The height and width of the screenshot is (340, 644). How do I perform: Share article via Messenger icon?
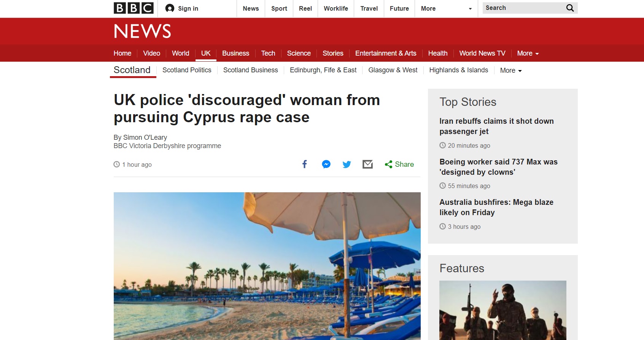[x=326, y=164]
